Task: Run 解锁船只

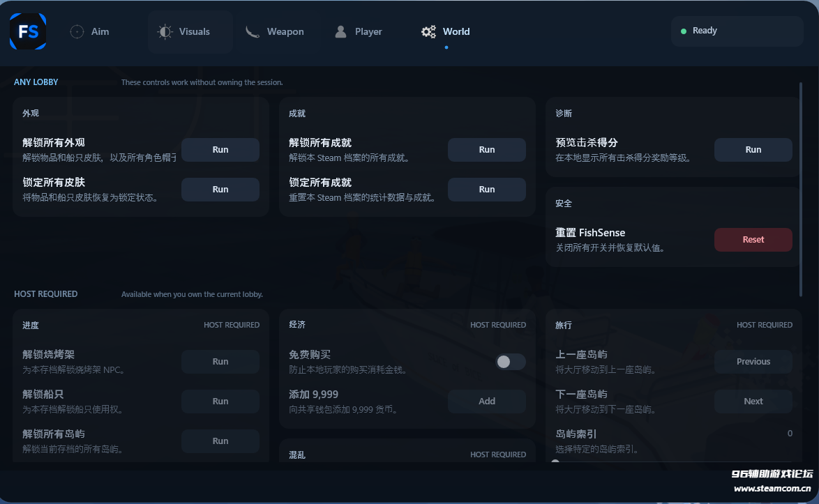Action: click(x=220, y=402)
